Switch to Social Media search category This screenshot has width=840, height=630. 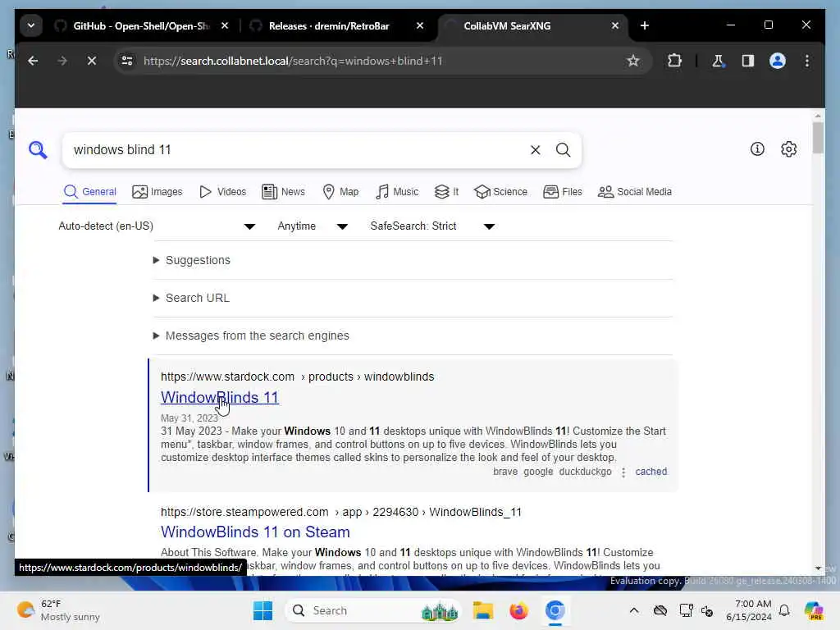[x=635, y=192]
